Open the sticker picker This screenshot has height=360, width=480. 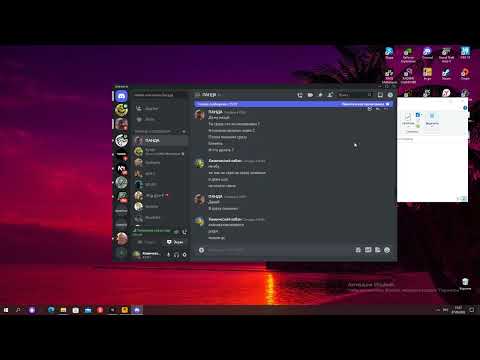377,250
